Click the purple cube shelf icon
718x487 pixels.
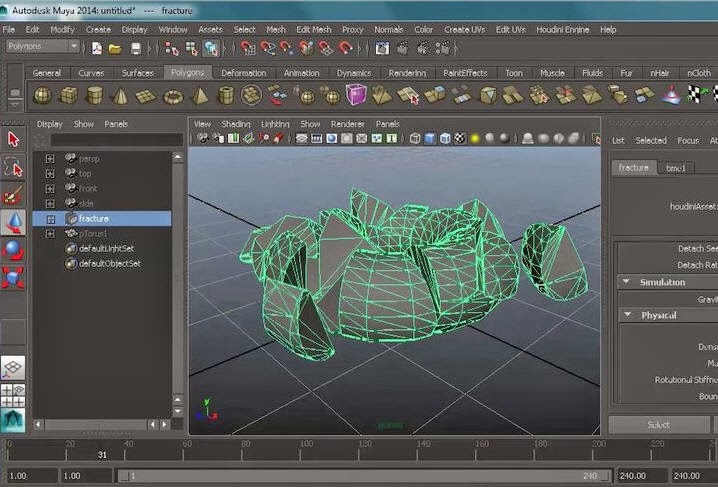[x=356, y=95]
